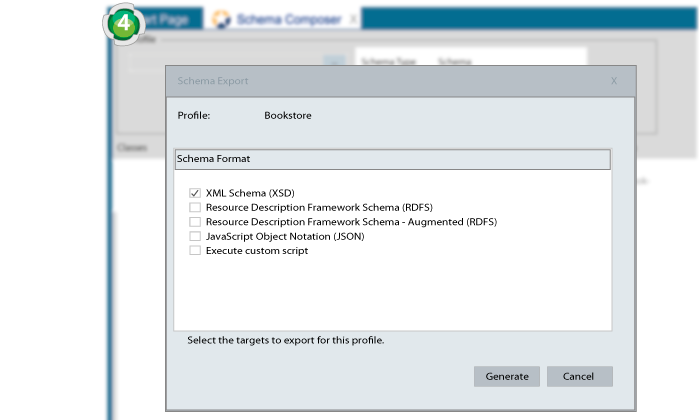700x420 pixels.
Task: Click the green step 4 badge
Action: 123,25
